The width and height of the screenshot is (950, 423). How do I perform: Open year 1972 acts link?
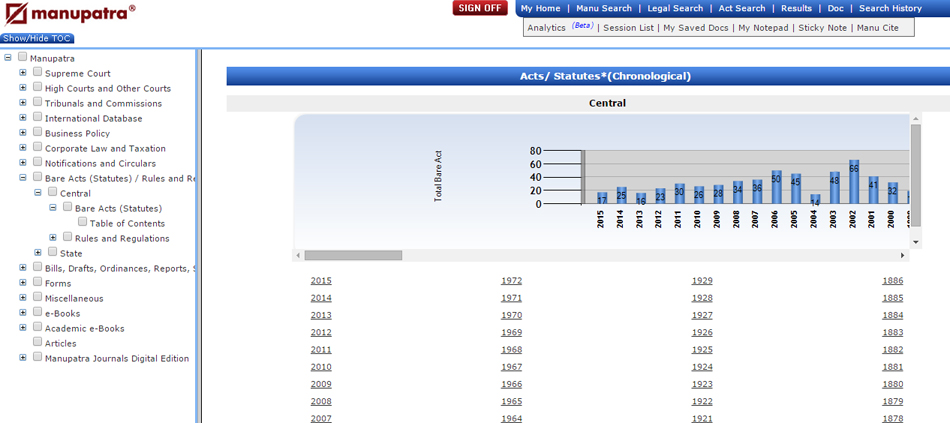tap(511, 281)
